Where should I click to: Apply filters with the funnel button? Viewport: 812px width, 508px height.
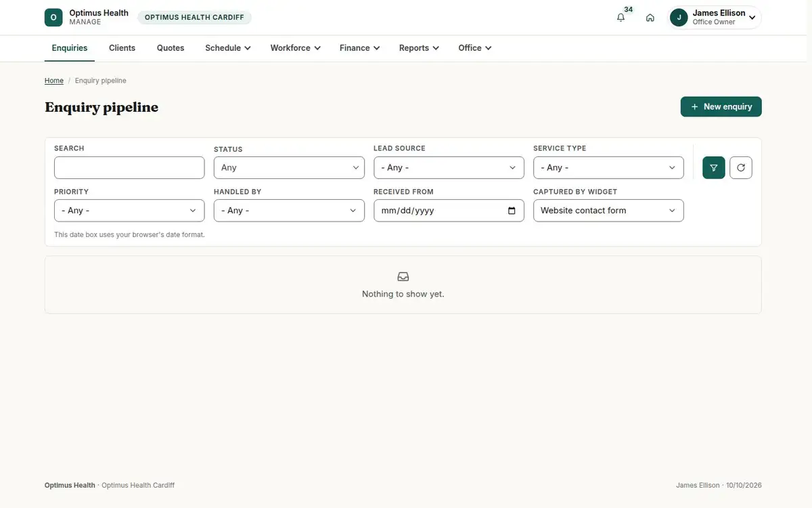tap(714, 167)
